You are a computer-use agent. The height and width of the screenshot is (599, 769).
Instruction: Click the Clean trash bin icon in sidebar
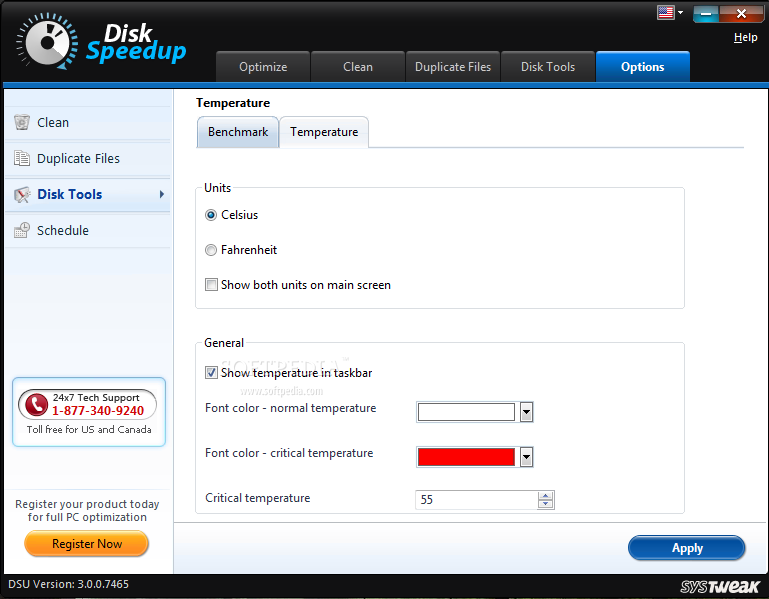coord(22,122)
